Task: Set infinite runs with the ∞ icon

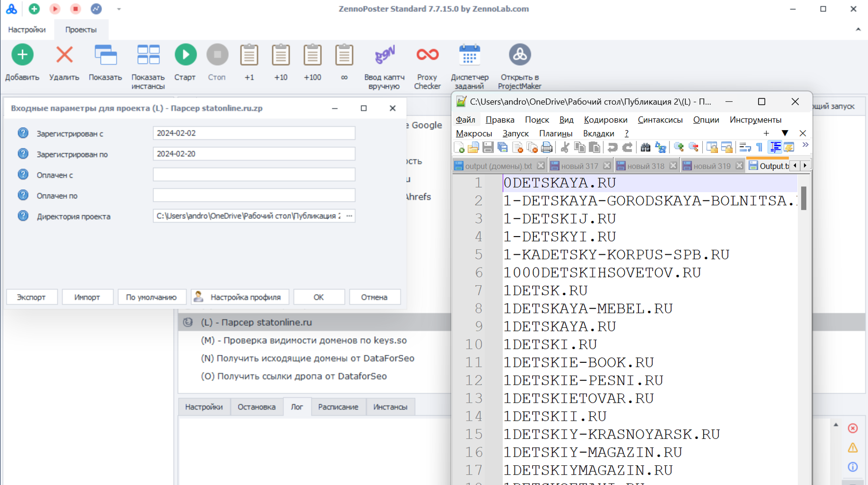Action: click(x=344, y=55)
